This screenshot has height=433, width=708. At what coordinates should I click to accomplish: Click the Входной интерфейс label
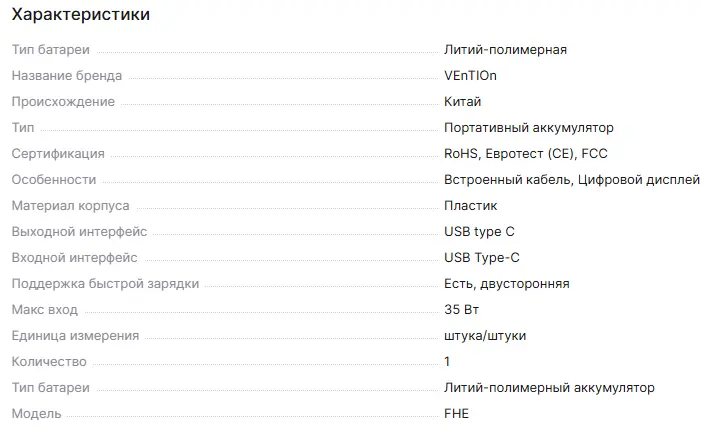[74, 258]
